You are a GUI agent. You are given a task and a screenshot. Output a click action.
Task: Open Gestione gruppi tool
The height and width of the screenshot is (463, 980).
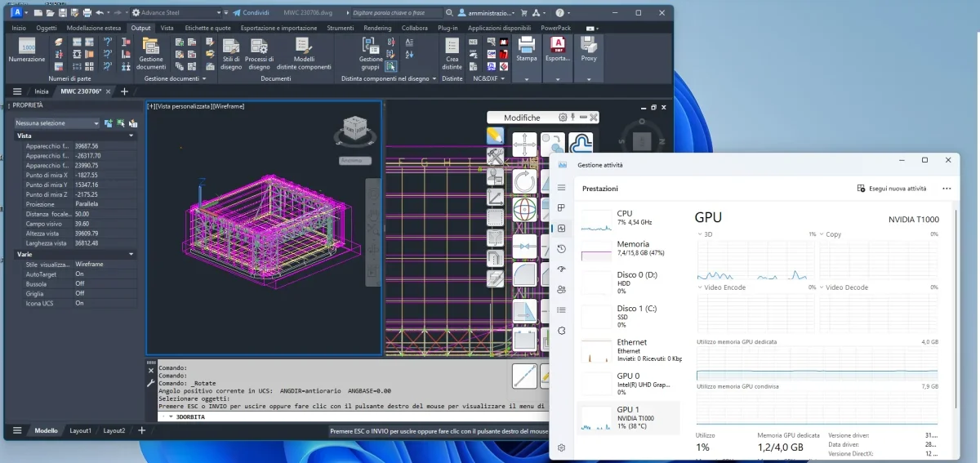371,54
